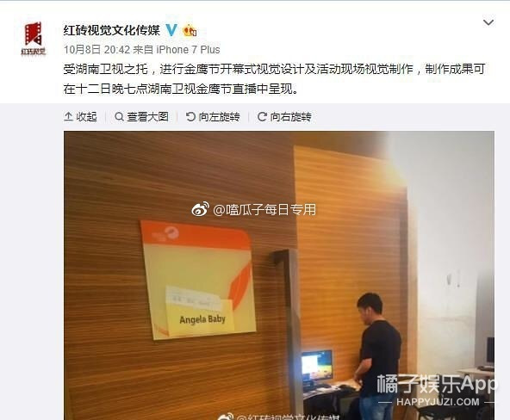Click the rotate-left arrow icon

190,116
